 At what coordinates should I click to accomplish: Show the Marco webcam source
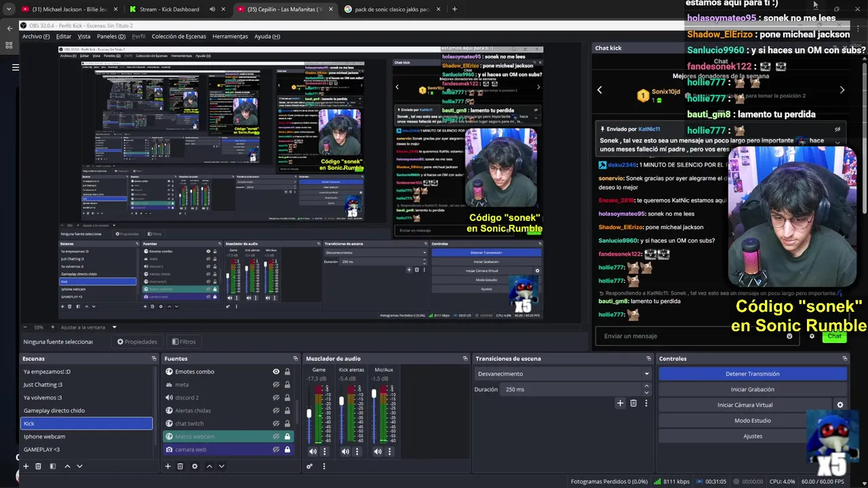pos(276,436)
